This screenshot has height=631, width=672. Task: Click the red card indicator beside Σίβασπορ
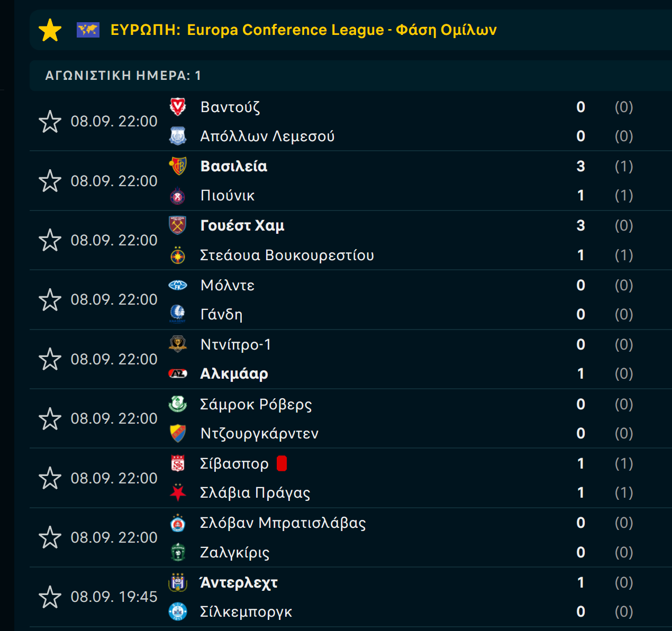[281, 463]
